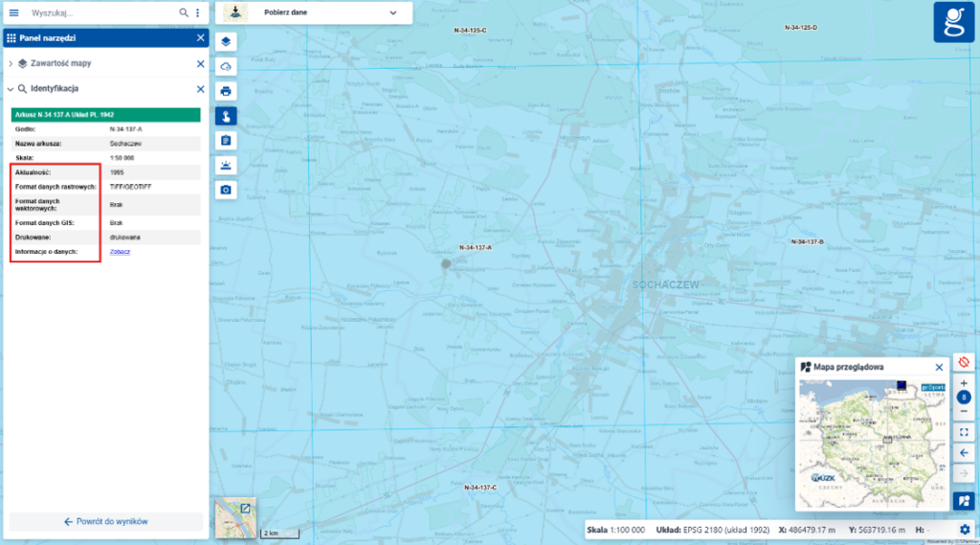Click the Zawartość mapy layers icon

23,64
